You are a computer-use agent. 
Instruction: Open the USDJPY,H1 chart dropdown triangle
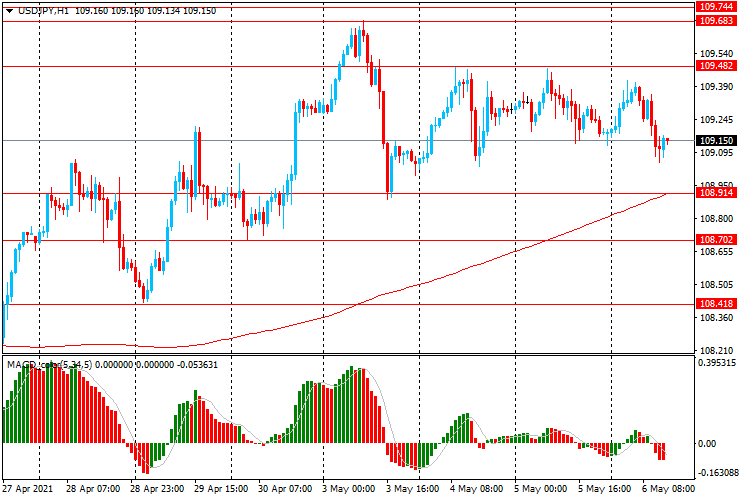pos(9,11)
